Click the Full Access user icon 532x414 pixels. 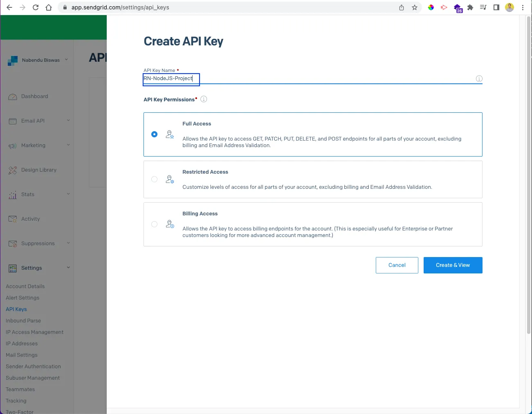(170, 134)
